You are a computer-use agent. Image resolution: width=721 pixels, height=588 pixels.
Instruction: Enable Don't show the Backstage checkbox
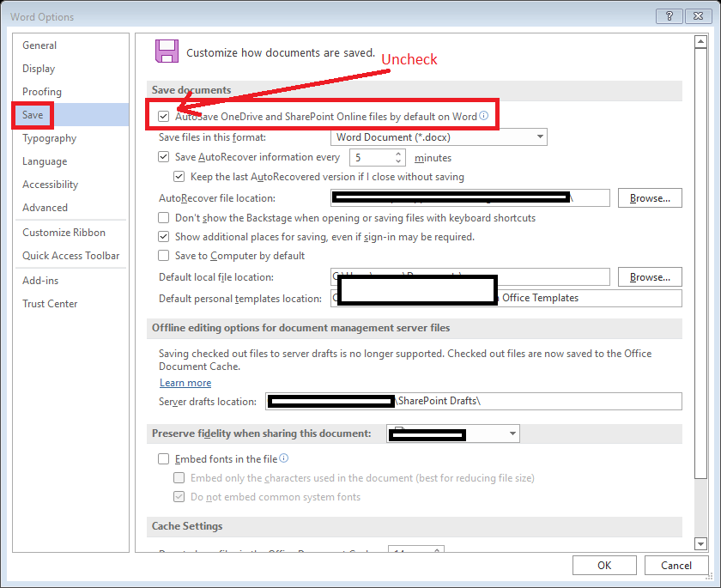tap(164, 217)
